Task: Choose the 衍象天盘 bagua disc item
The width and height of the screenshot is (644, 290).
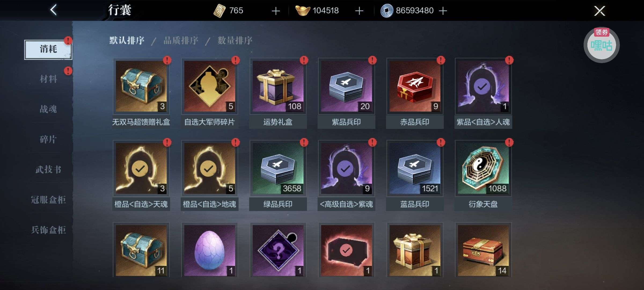Action: 483,168
